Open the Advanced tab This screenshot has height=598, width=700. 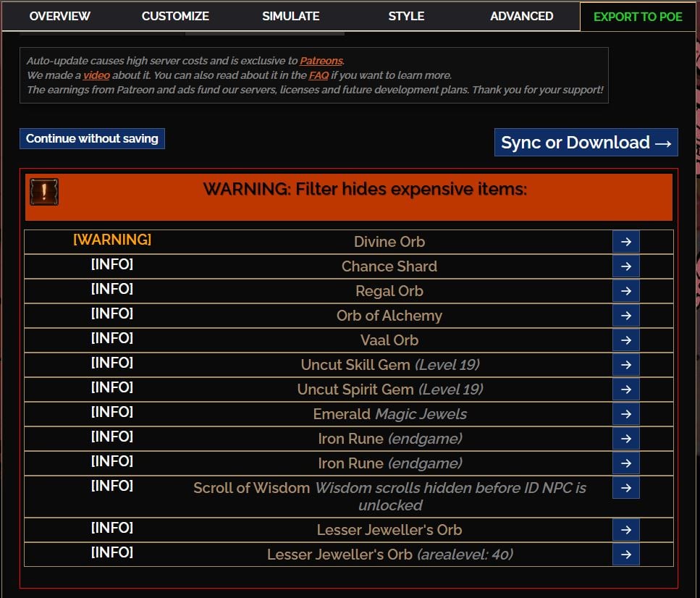coord(521,16)
